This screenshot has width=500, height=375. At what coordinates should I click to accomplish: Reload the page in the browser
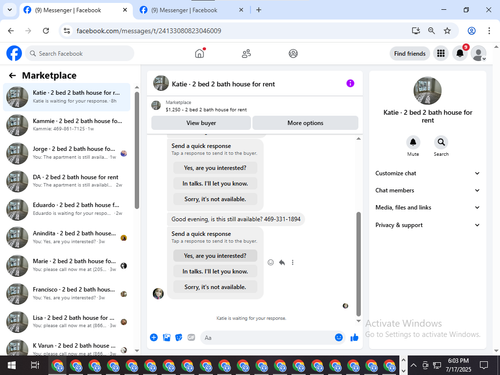pos(46,31)
